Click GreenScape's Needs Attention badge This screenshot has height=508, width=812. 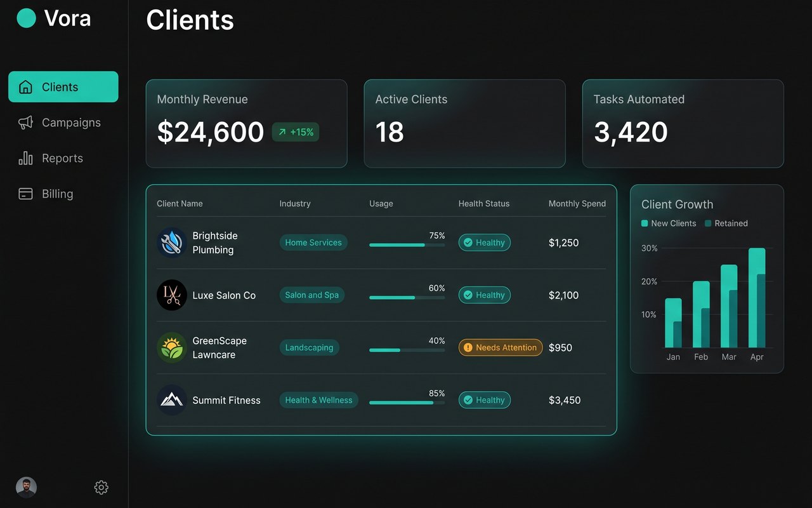pyautogui.click(x=501, y=347)
